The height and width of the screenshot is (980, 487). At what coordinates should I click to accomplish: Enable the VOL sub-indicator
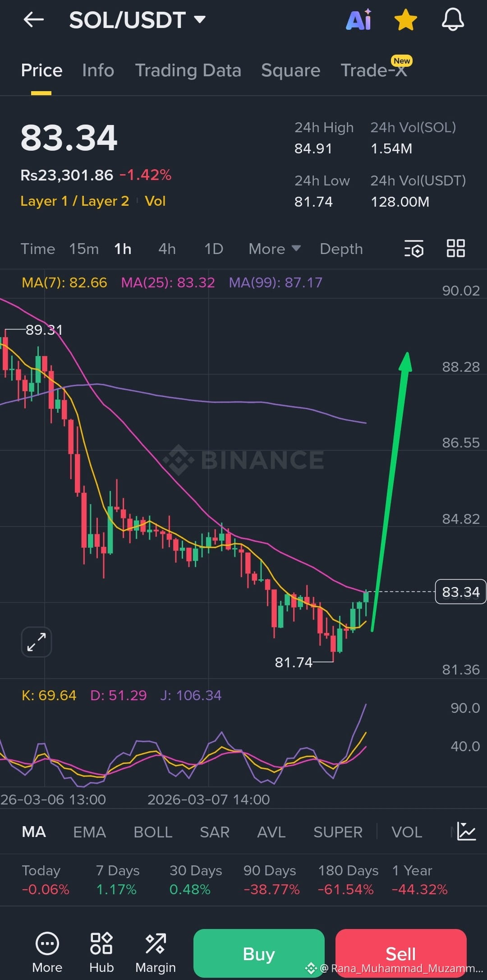click(x=407, y=832)
